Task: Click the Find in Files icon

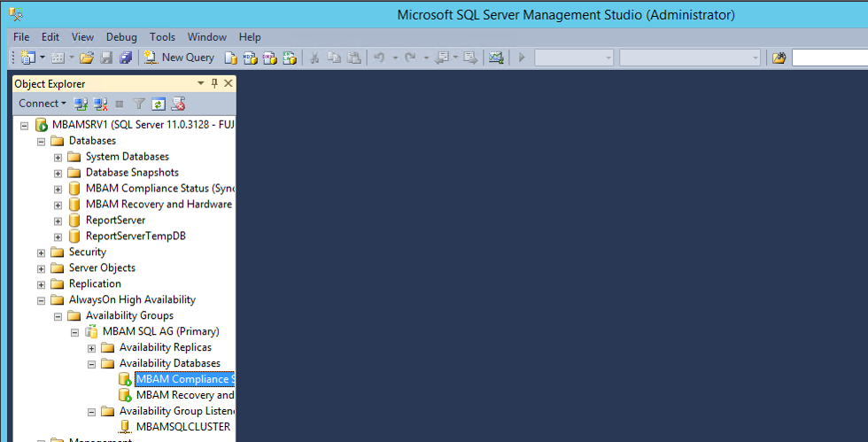Action: (x=779, y=58)
